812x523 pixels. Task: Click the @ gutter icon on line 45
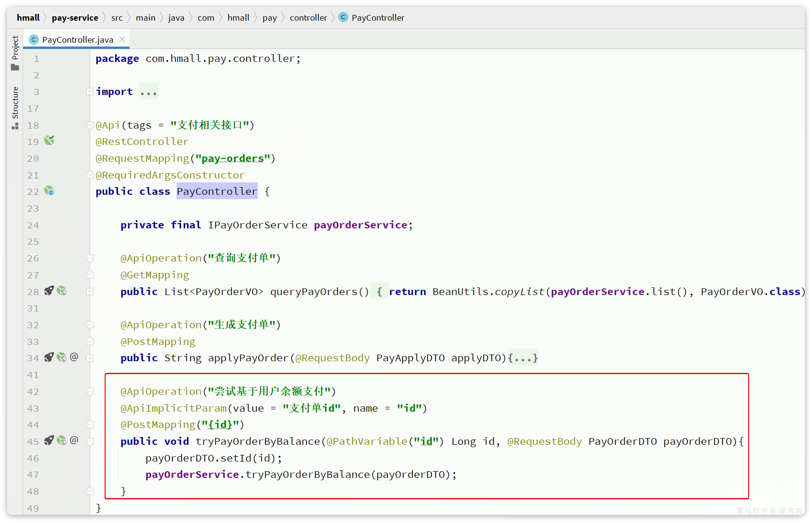[x=74, y=440]
